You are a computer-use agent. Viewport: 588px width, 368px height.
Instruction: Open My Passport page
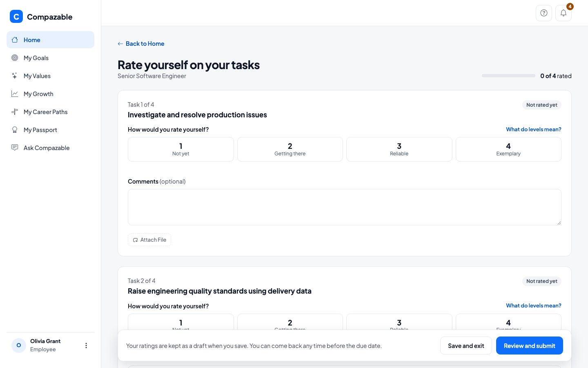[x=50, y=130]
